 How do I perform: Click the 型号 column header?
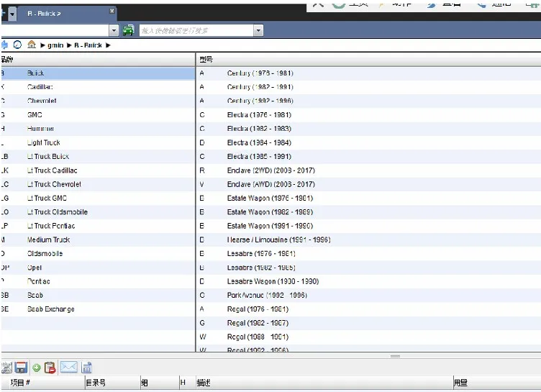coord(368,60)
